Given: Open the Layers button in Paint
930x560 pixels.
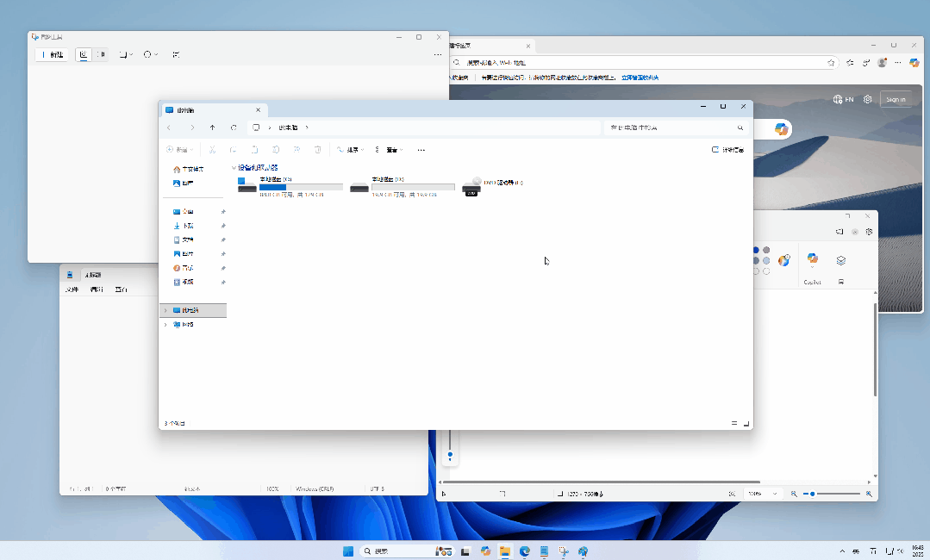Looking at the screenshot, I should pos(841,261).
